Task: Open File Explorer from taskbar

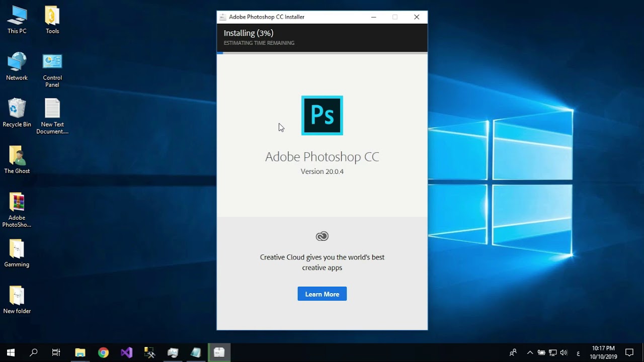Action: [x=80, y=352]
